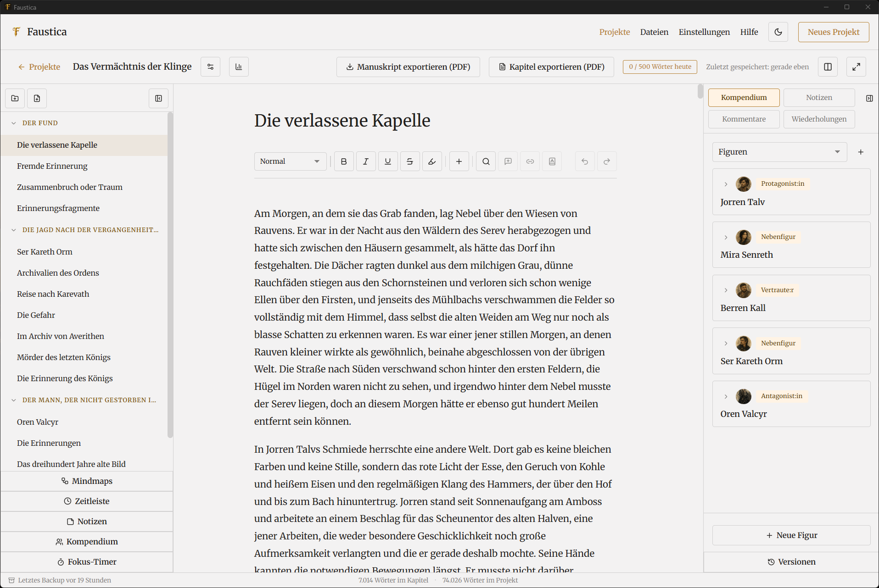
Task: Click the Letztes Backup status entry
Action: pos(60,580)
